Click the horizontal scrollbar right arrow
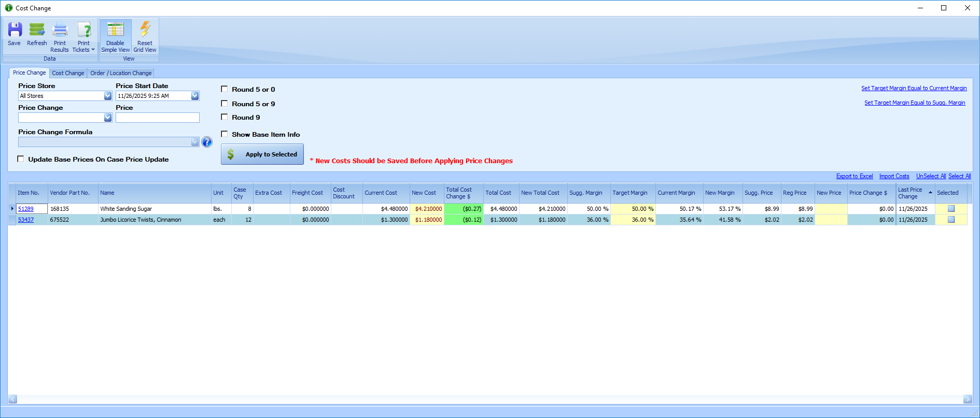Screen dimensions: 980x418 968,399
